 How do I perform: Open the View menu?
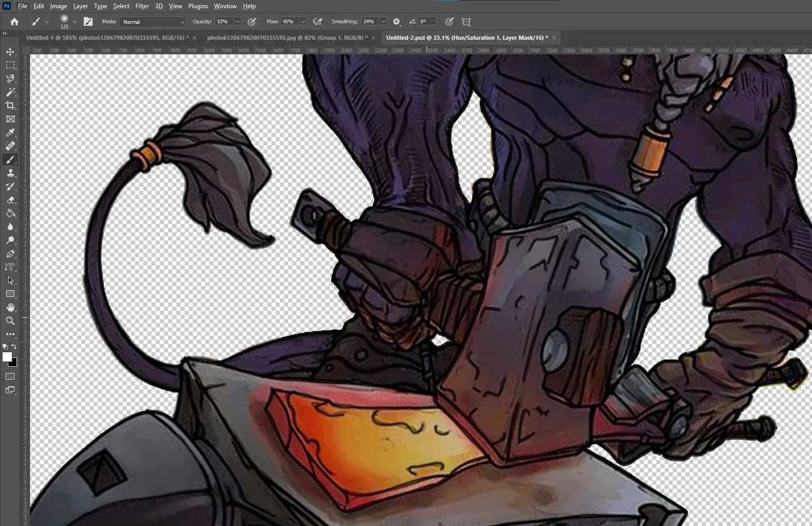(176, 6)
